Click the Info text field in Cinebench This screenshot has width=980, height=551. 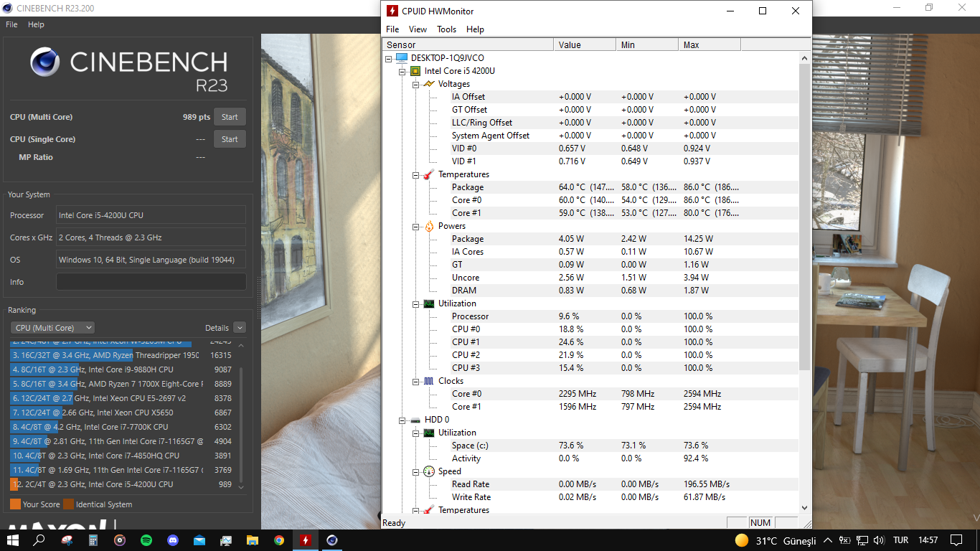point(151,282)
